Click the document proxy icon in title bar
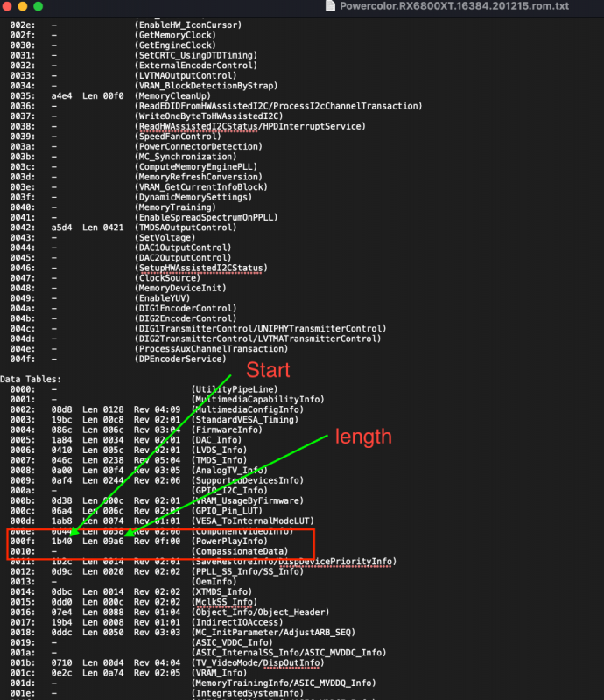604x700 pixels. click(x=331, y=6)
